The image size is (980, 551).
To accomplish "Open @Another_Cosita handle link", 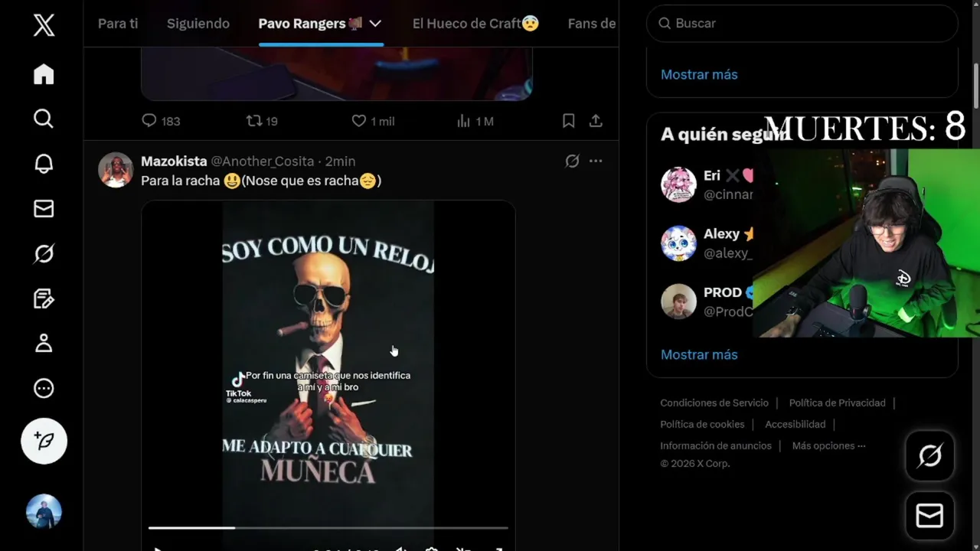I will (262, 161).
